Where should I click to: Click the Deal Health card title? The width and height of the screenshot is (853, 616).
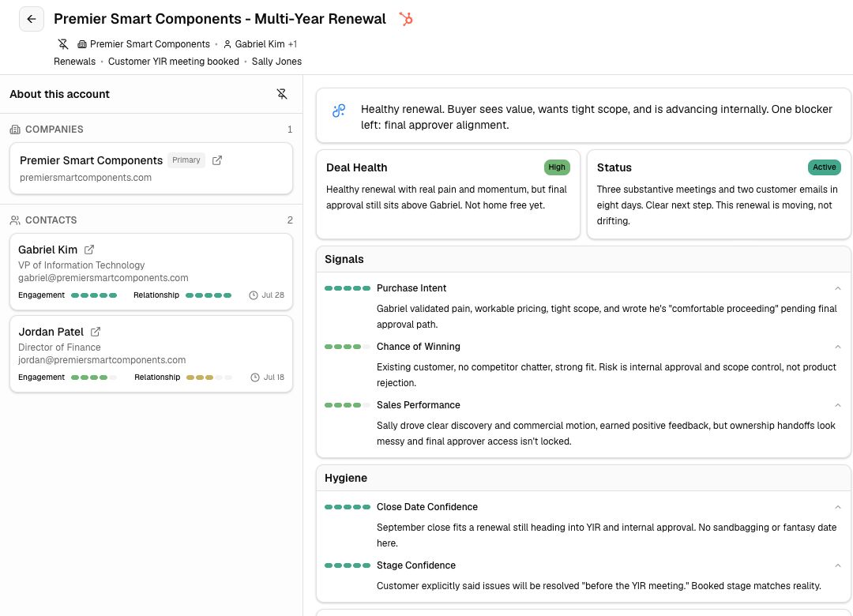pyautogui.click(x=357, y=168)
